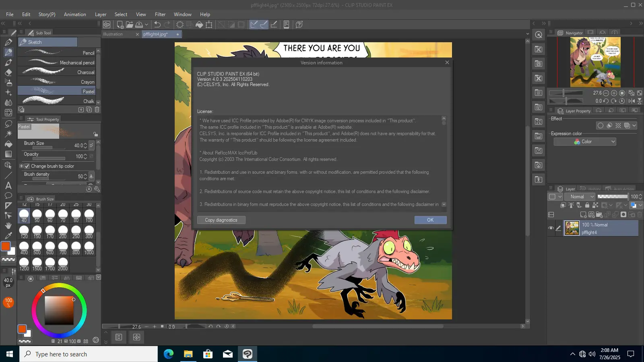Open the Animation menu
Viewport: 644px width, 362px height.
[x=75, y=14]
